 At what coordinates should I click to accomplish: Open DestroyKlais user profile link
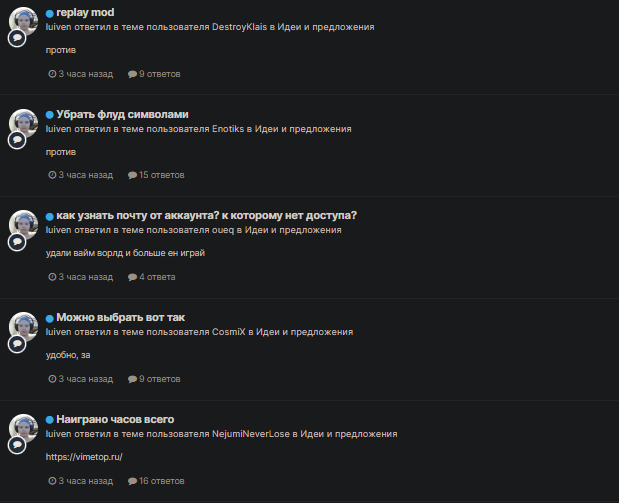(240, 27)
